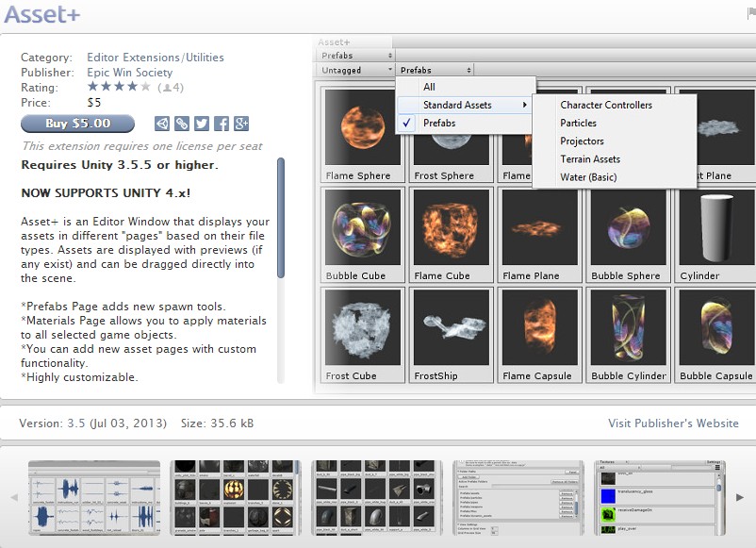This screenshot has width=756, height=548.
Task: Open the Editor Extensions category link
Action: tap(133, 58)
